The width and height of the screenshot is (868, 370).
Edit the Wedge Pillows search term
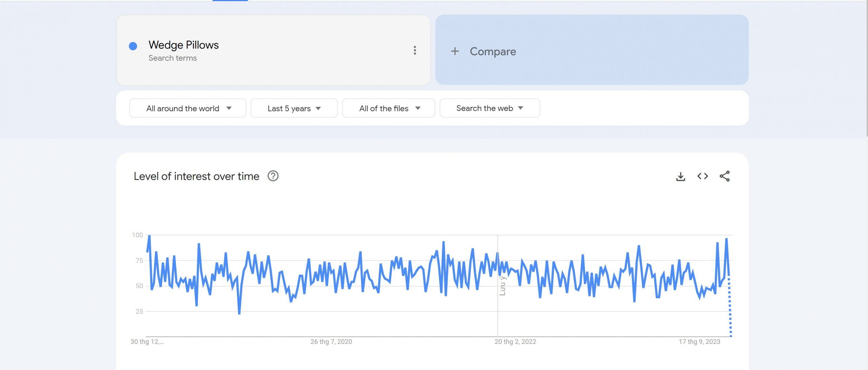[183, 45]
